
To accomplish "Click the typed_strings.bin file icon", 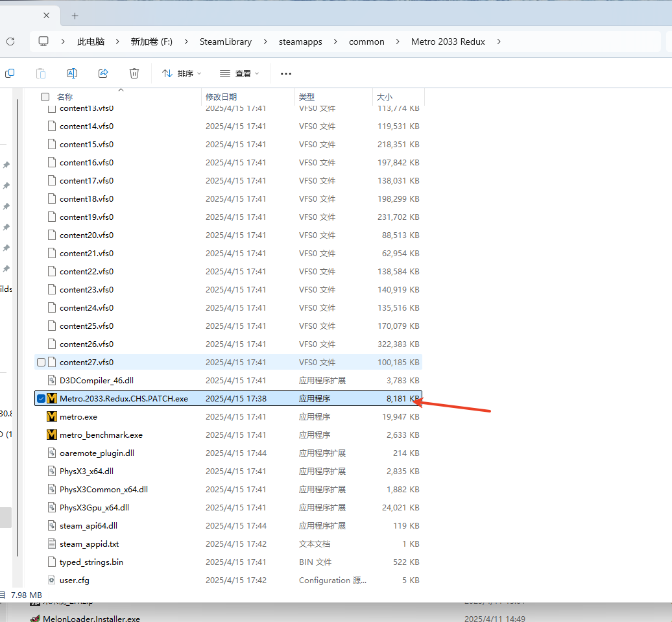I will 52,562.
